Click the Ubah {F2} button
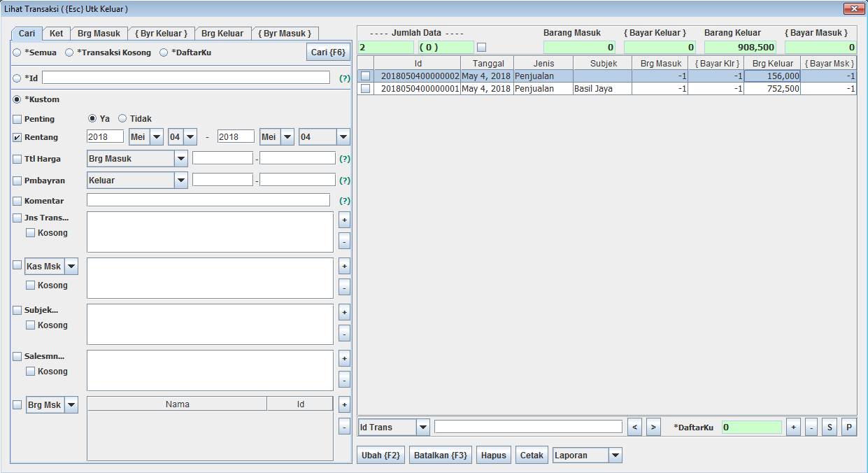 pos(380,456)
